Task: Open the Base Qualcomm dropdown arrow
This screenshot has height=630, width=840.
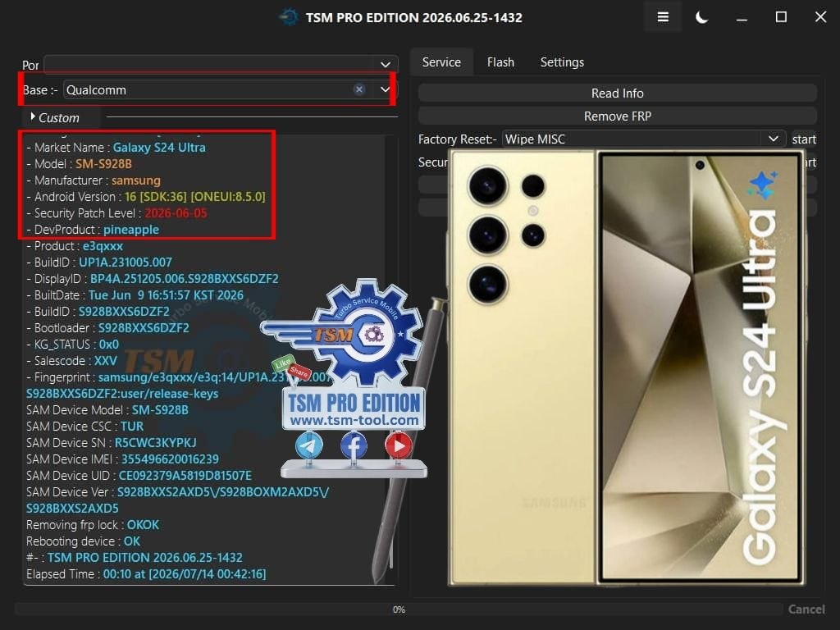Action: tap(385, 89)
